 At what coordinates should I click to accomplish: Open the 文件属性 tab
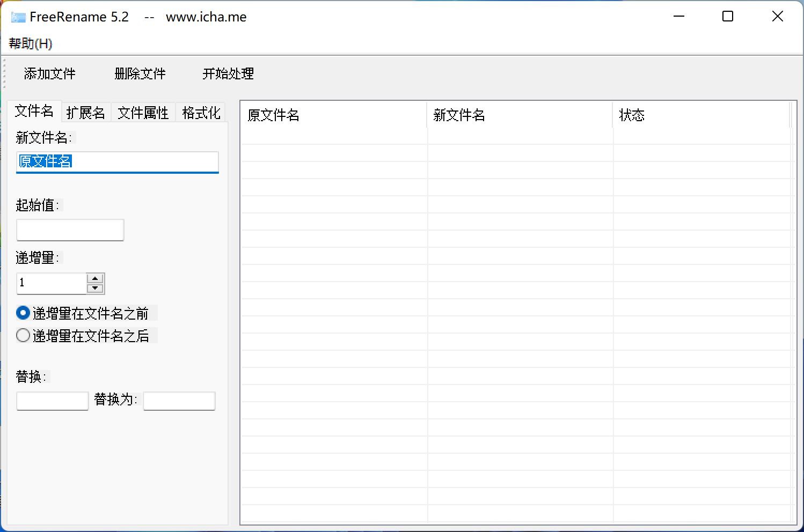tap(143, 113)
